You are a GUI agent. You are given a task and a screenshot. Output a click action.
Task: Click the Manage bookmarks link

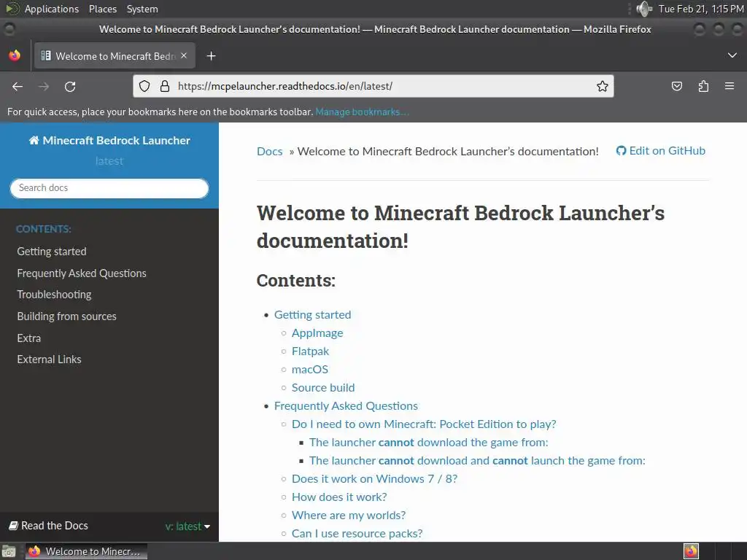point(362,112)
